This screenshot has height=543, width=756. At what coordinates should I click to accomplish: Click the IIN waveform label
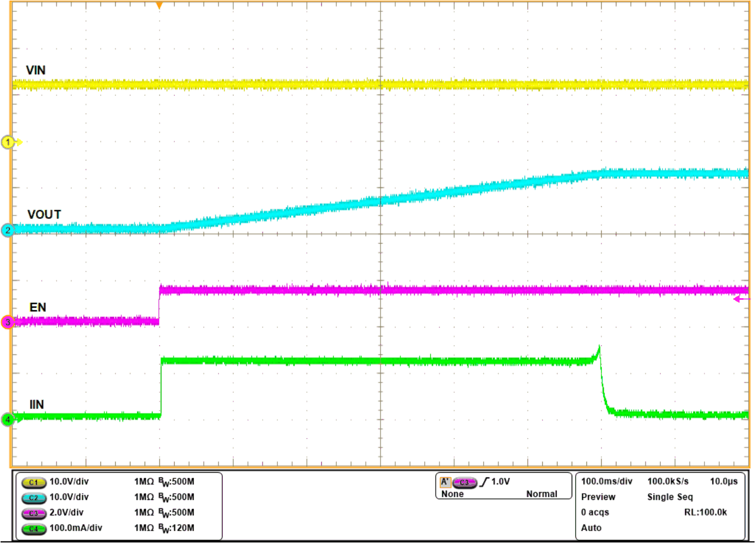point(37,405)
